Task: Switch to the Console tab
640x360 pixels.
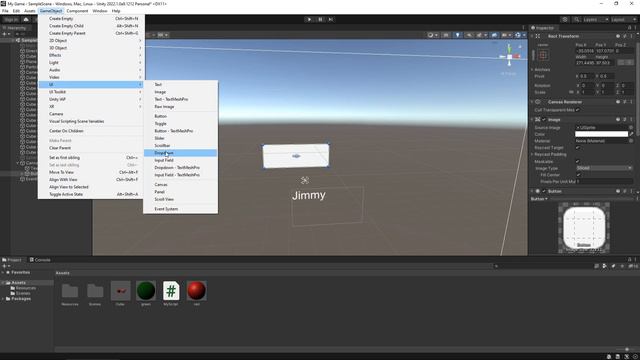Action: tap(40, 260)
